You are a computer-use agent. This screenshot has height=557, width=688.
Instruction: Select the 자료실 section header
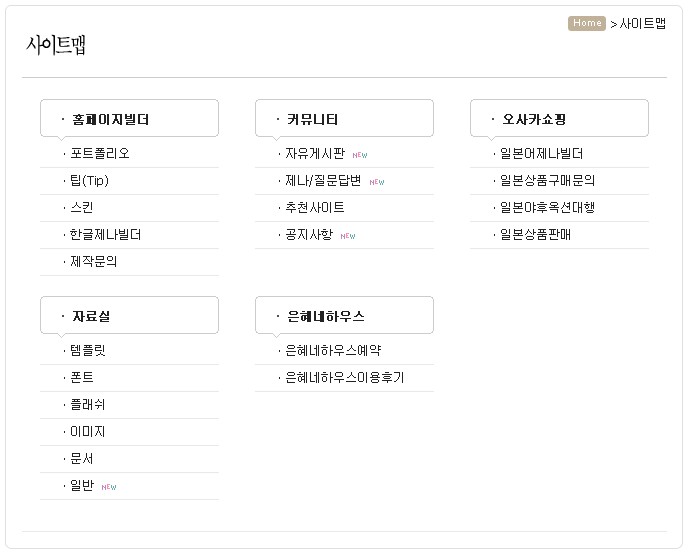click(x=91, y=316)
